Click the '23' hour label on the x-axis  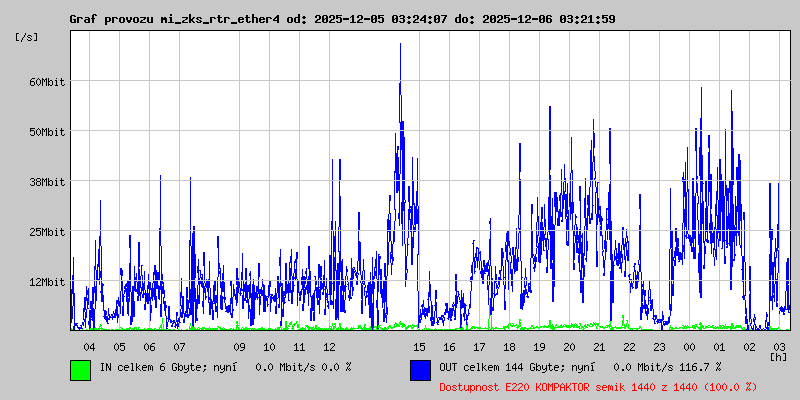(660, 347)
